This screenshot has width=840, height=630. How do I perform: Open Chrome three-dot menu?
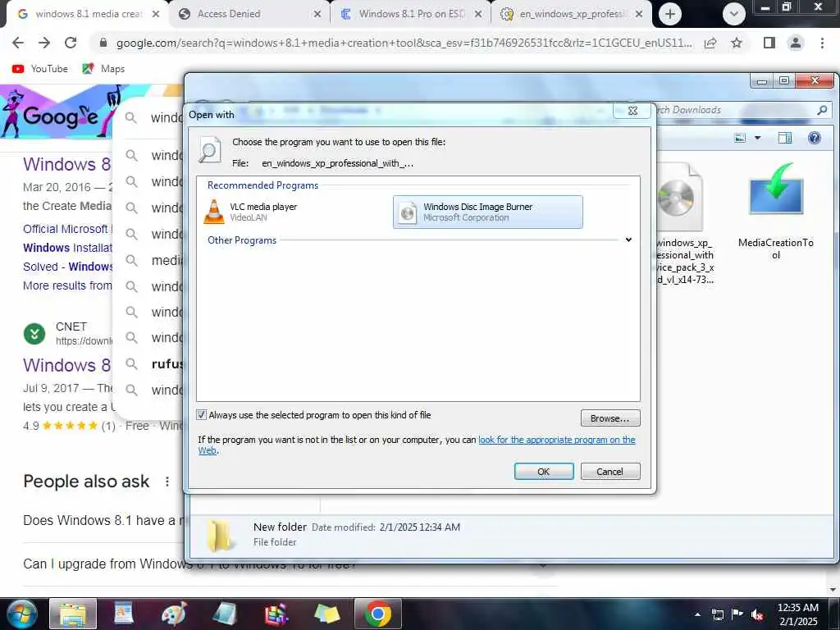click(x=822, y=43)
